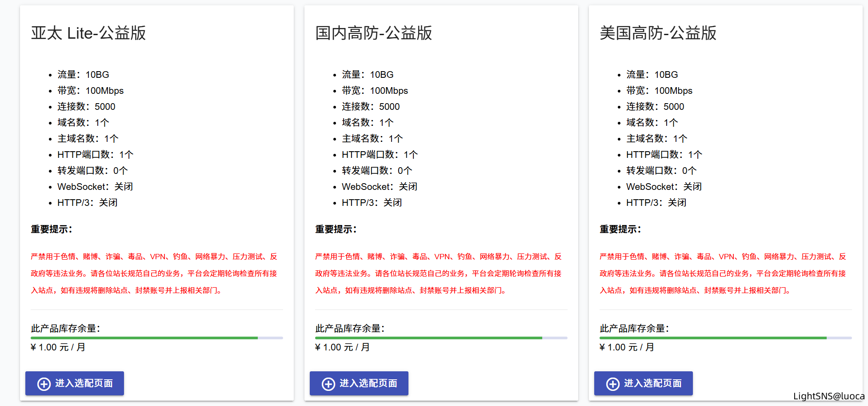Click HTTP/3: 关闭 item in 国内高防 card
The height and width of the screenshot is (406, 868).
372,203
